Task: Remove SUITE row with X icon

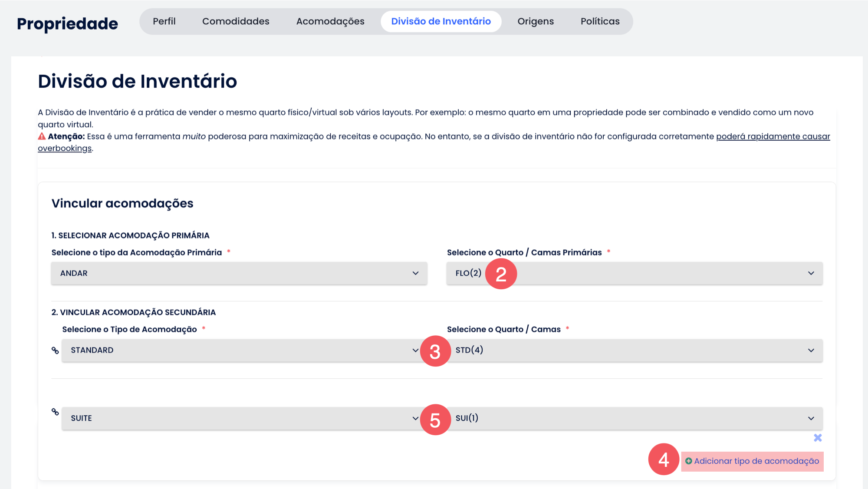Action: [x=818, y=438]
